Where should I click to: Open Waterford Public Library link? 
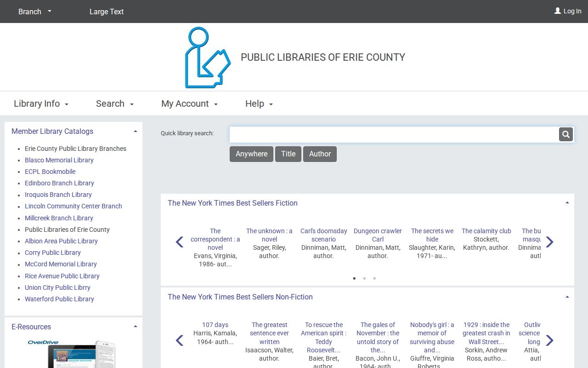pos(59,299)
